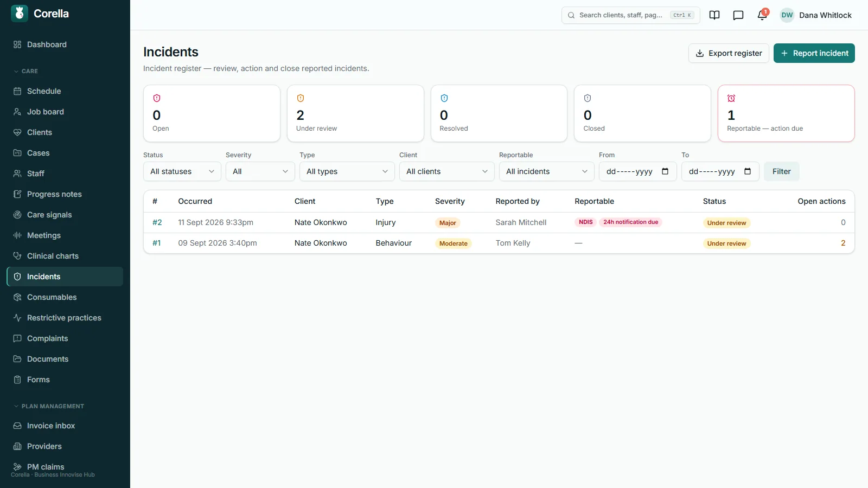Open the Reportable filter dropdown
The image size is (868, 488).
point(547,171)
